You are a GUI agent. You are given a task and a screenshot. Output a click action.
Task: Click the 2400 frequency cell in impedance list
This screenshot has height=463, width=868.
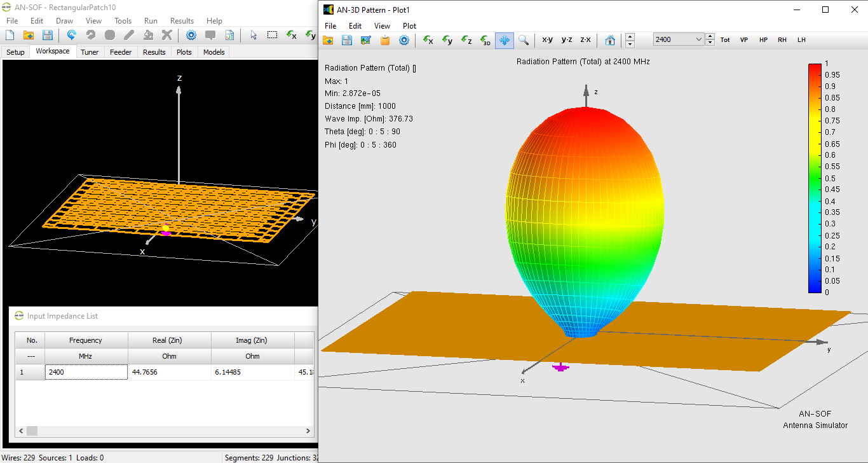click(x=86, y=372)
